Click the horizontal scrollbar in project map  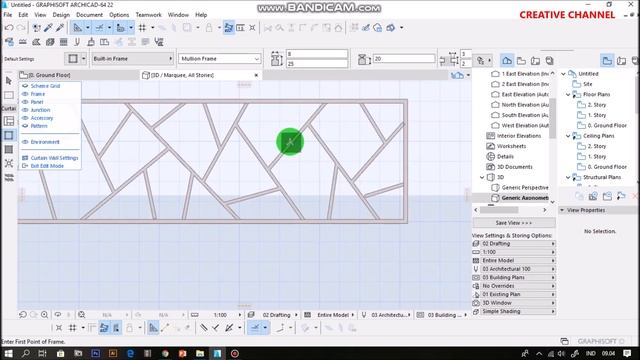(x=499, y=210)
